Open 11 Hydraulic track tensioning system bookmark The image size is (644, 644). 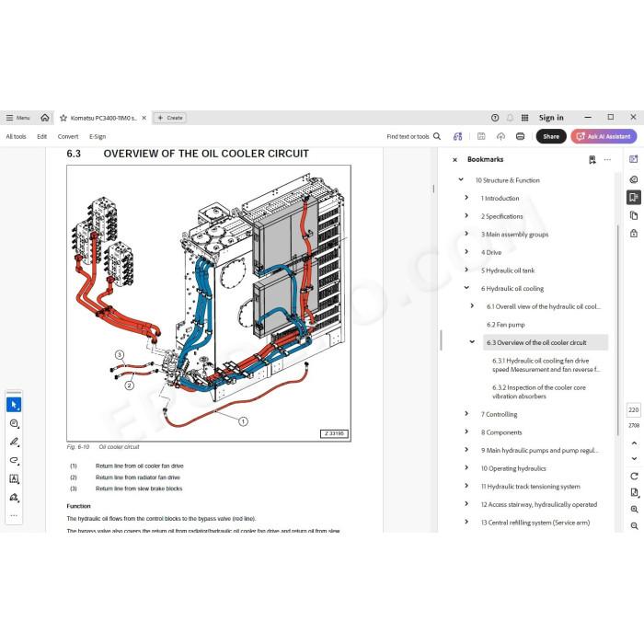coord(530,487)
